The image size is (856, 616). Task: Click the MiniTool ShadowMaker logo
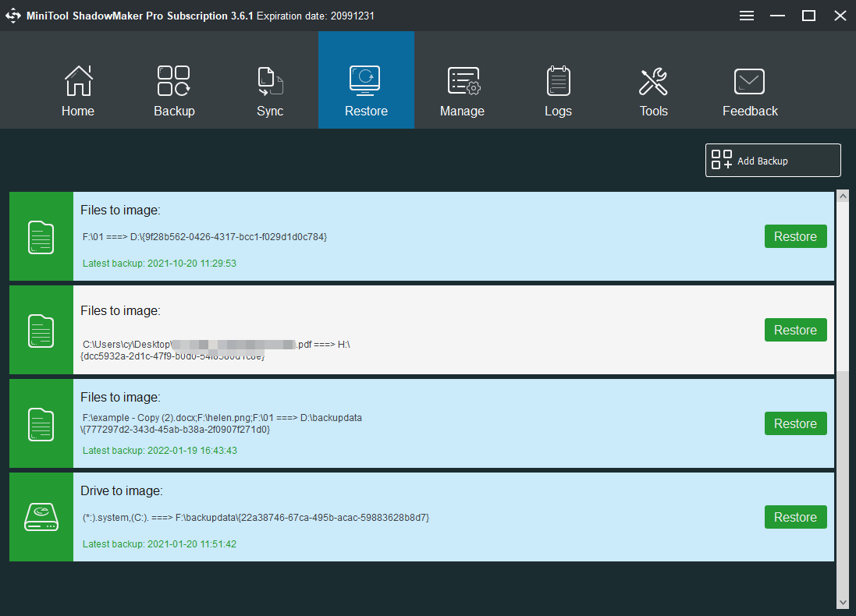pyautogui.click(x=13, y=15)
